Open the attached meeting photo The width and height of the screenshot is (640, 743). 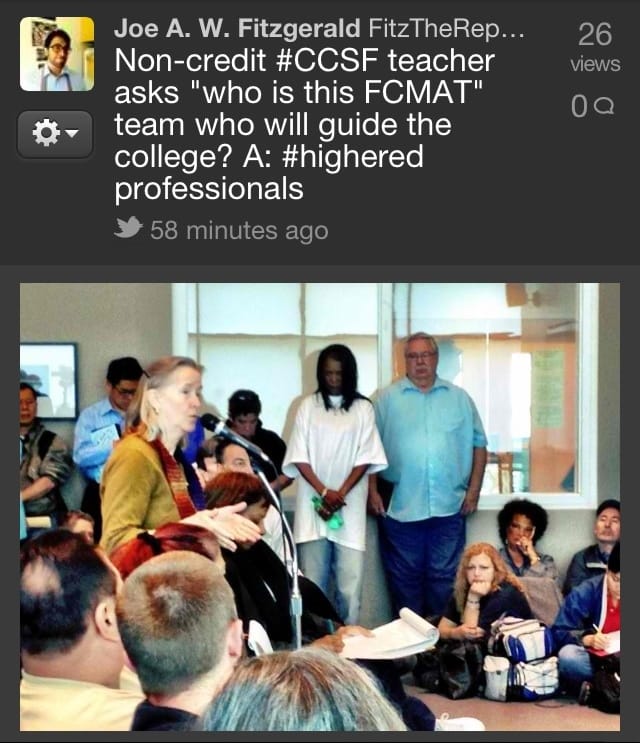(320, 507)
